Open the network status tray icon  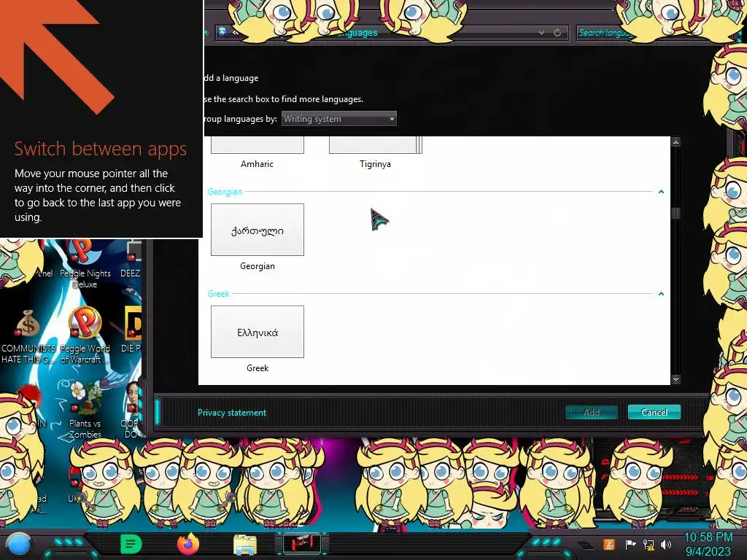click(x=649, y=544)
